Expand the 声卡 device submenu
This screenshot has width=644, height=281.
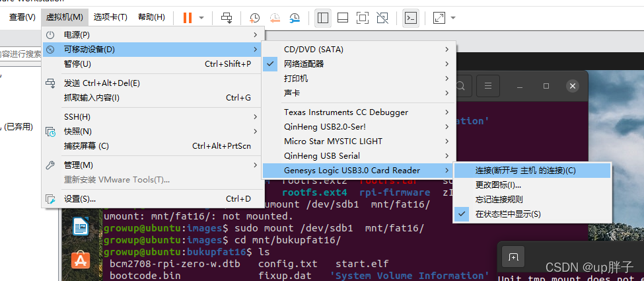(x=359, y=93)
